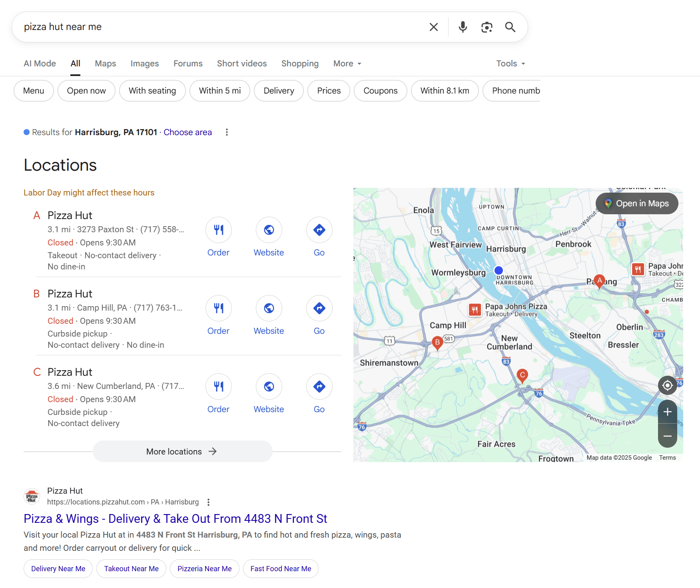This screenshot has width=700, height=588.
Task: Switch to Maps tab
Action: [x=105, y=64]
